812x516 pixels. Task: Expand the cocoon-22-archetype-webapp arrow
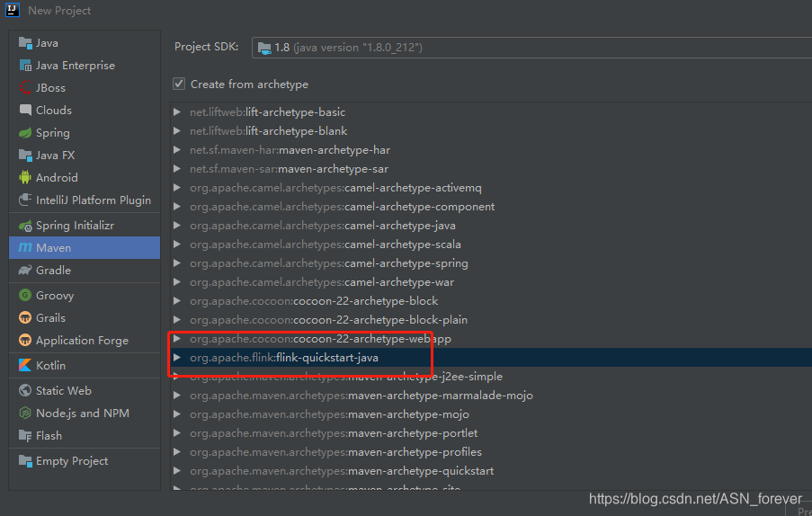click(x=177, y=339)
